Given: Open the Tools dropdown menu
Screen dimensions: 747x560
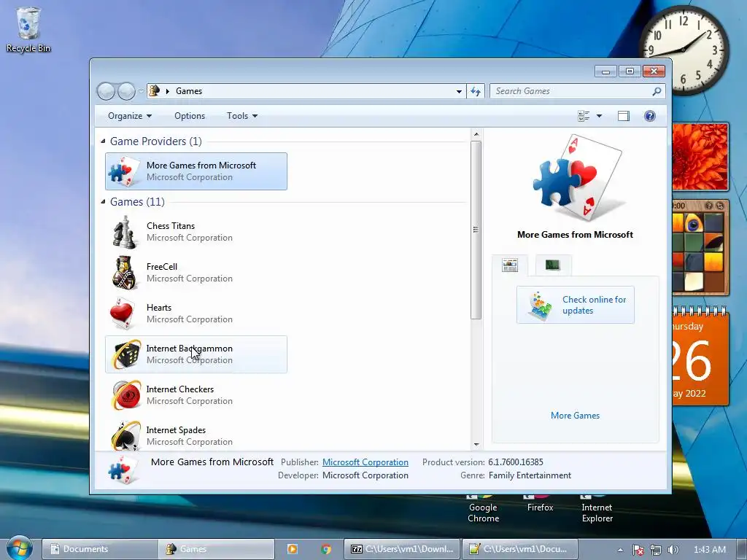Looking at the screenshot, I should point(242,116).
